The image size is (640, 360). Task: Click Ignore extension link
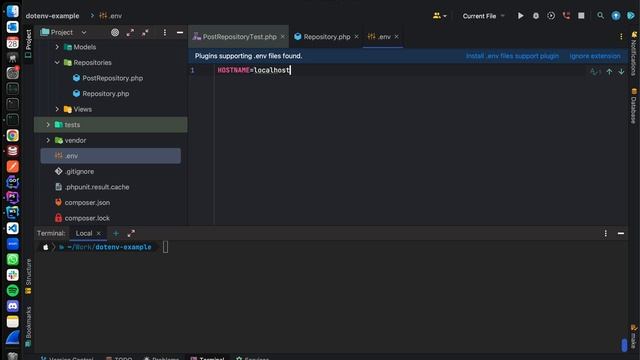pyautogui.click(x=595, y=56)
